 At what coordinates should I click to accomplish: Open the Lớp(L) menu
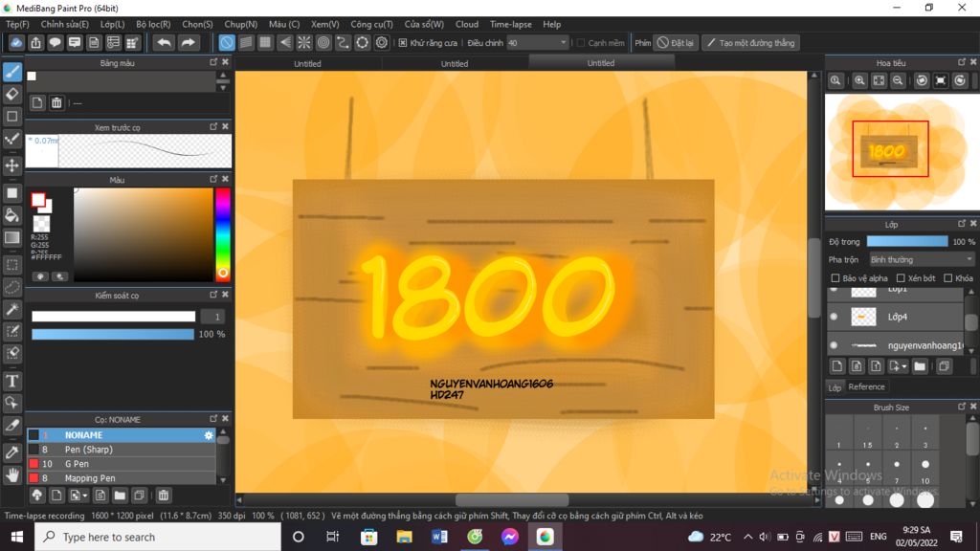tap(113, 24)
